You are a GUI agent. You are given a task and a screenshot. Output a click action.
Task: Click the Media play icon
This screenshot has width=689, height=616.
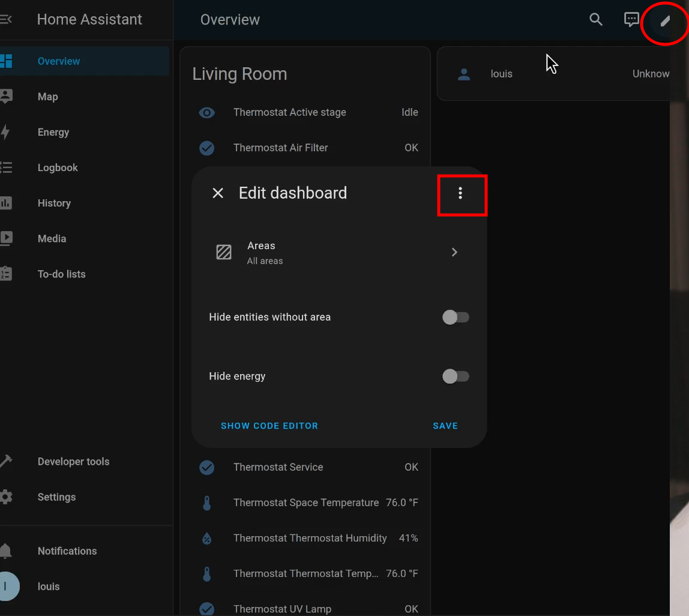coord(6,238)
